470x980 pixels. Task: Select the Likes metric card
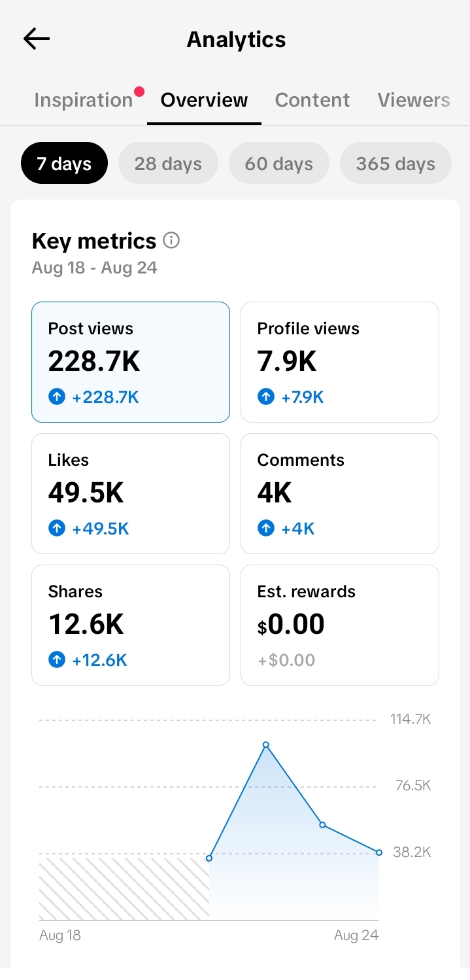(x=131, y=493)
